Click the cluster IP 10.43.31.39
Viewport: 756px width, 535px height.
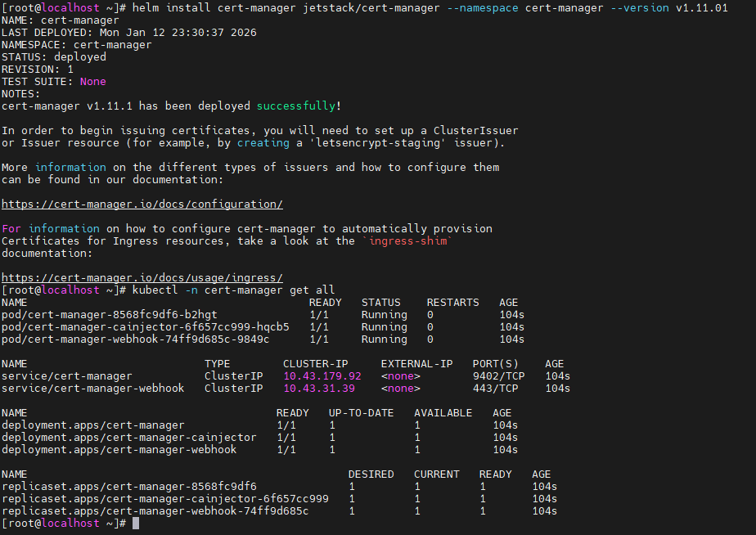tap(318, 388)
